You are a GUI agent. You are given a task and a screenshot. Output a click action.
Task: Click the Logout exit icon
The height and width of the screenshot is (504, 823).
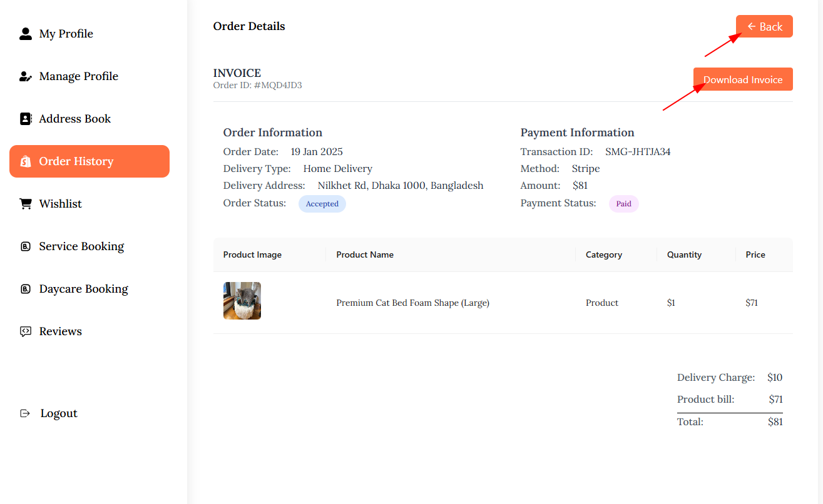coord(26,413)
